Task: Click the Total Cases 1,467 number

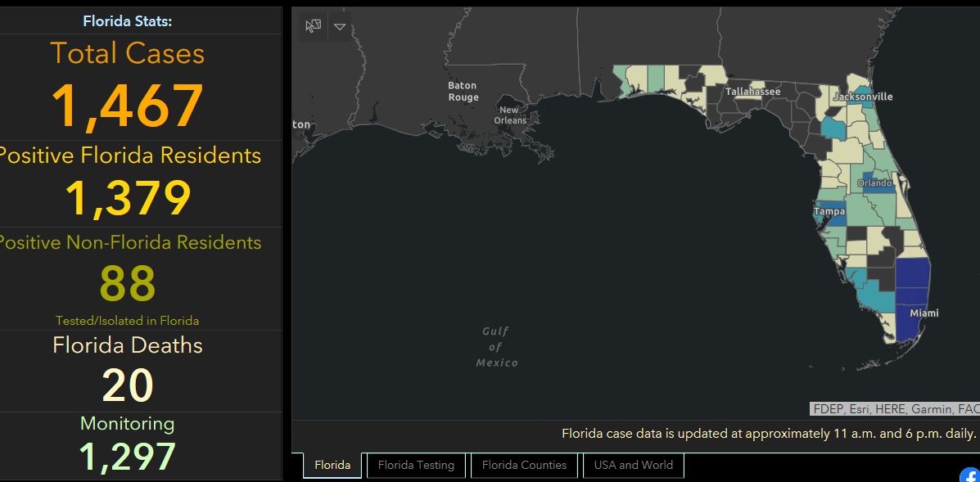Action: tap(128, 106)
